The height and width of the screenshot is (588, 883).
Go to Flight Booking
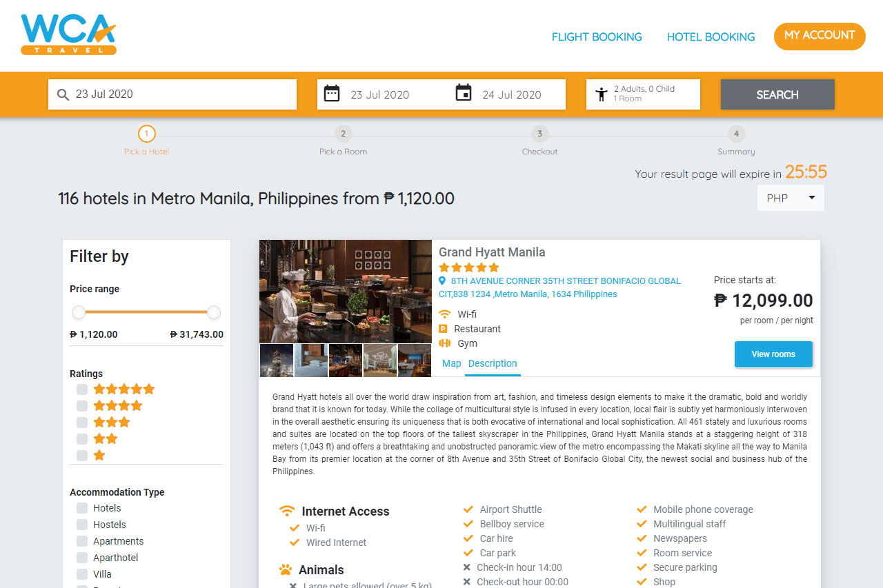[x=597, y=37]
